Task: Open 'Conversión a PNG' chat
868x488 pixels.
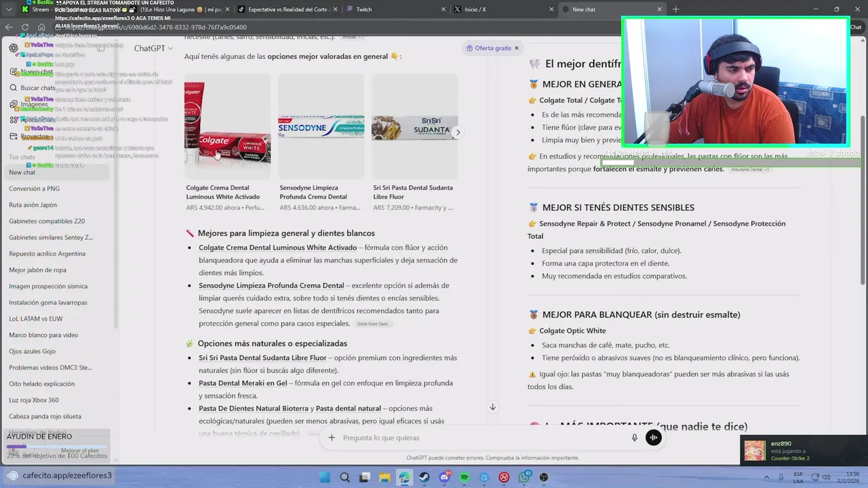Action: [34, 188]
